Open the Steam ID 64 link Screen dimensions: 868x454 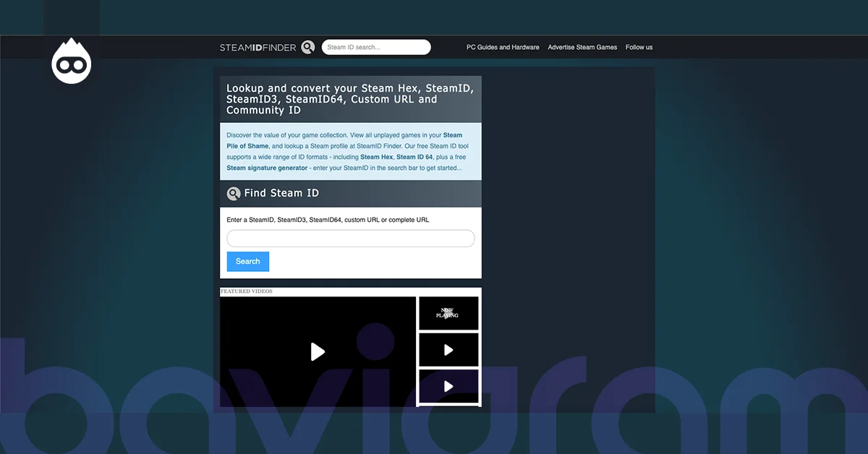[414, 156]
